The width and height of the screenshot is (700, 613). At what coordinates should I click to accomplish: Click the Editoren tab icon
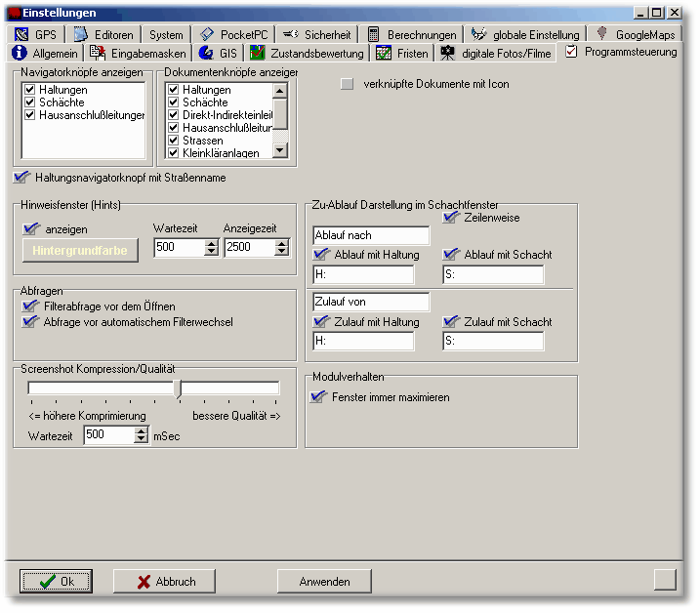click(x=81, y=34)
